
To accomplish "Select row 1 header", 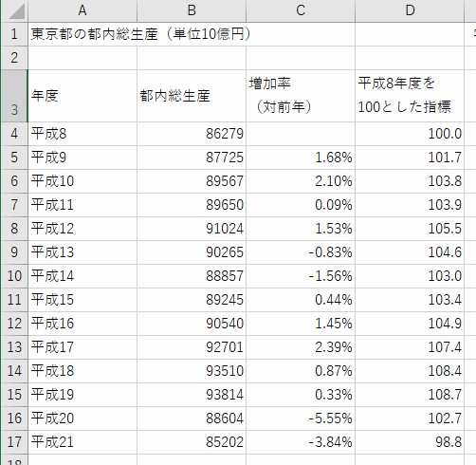I will 14,34.
